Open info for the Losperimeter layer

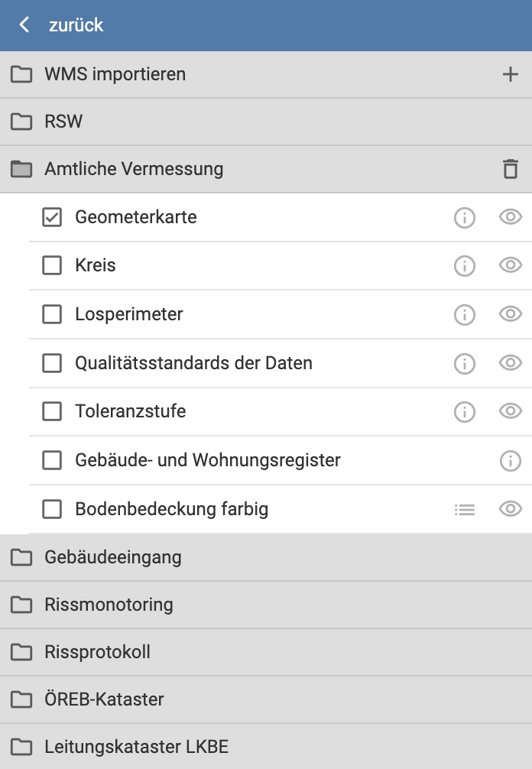pos(464,314)
